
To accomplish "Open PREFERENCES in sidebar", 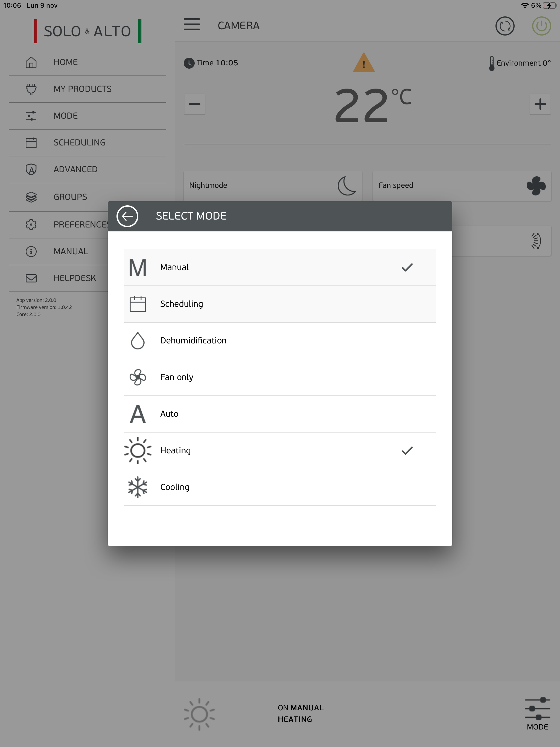I will tap(58, 224).
